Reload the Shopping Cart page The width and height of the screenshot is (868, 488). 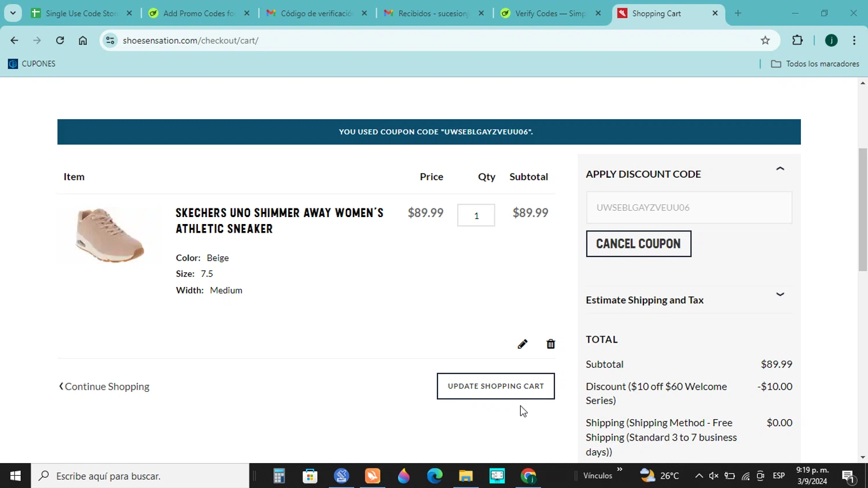click(60, 41)
